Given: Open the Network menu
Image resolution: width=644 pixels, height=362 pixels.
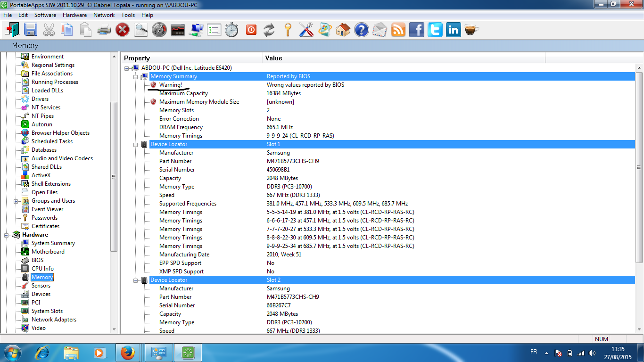Looking at the screenshot, I should point(104,15).
